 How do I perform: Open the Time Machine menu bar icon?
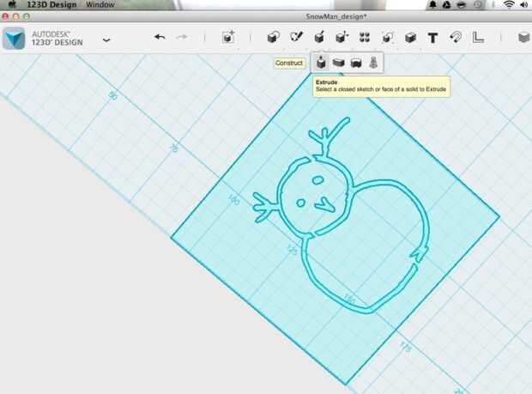477,5
